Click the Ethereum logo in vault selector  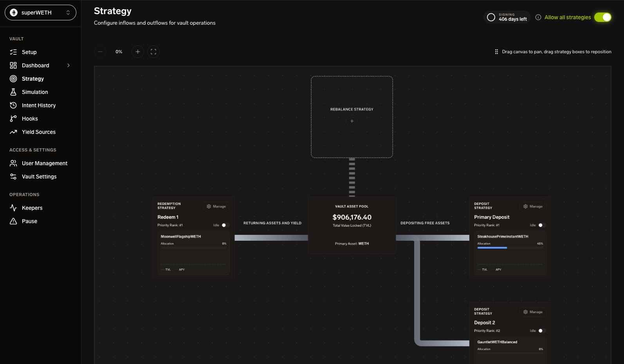coord(14,13)
